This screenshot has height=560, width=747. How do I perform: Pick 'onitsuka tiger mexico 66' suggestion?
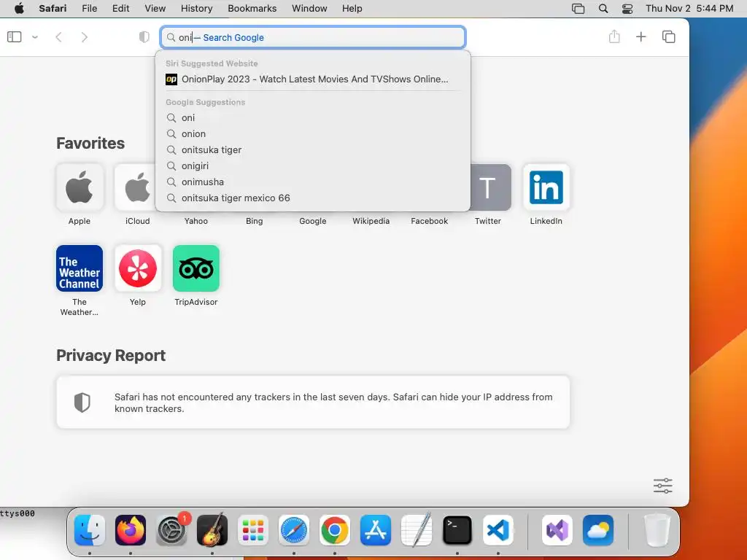pos(313,198)
